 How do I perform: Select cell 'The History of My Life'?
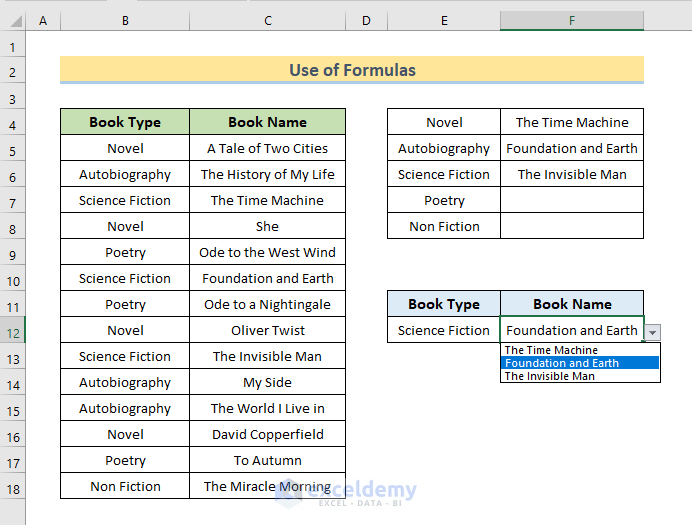click(x=267, y=174)
